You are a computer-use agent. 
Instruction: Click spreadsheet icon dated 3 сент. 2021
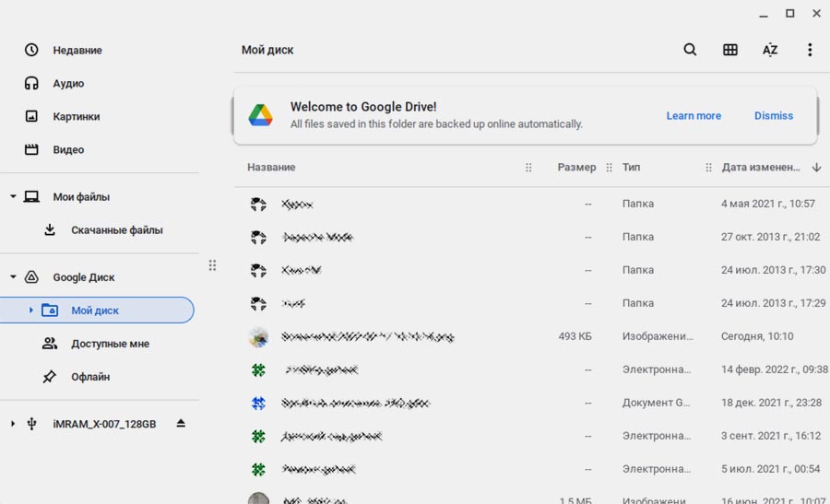click(258, 437)
